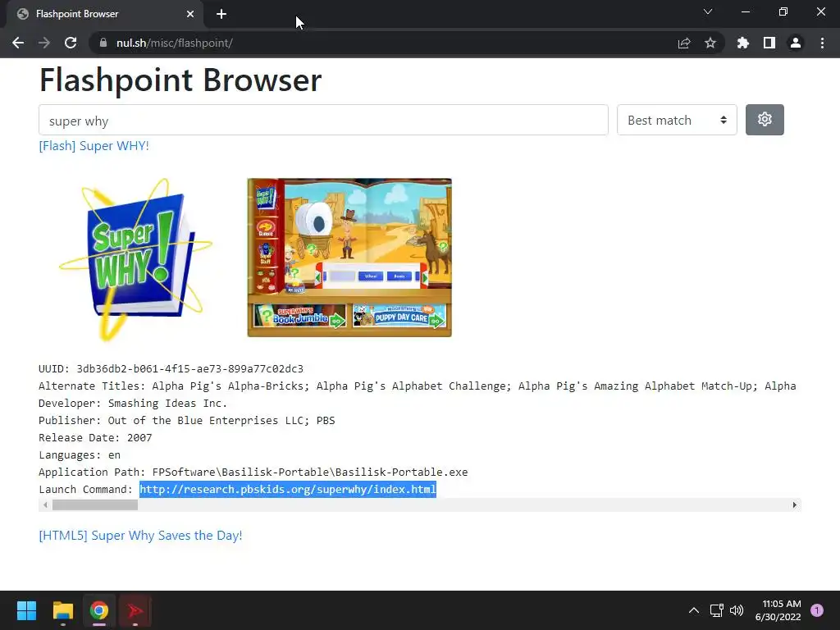Viewport: 840px width, 630px height.
Task: Click the Languages: en line
Action: click(80, 454)
